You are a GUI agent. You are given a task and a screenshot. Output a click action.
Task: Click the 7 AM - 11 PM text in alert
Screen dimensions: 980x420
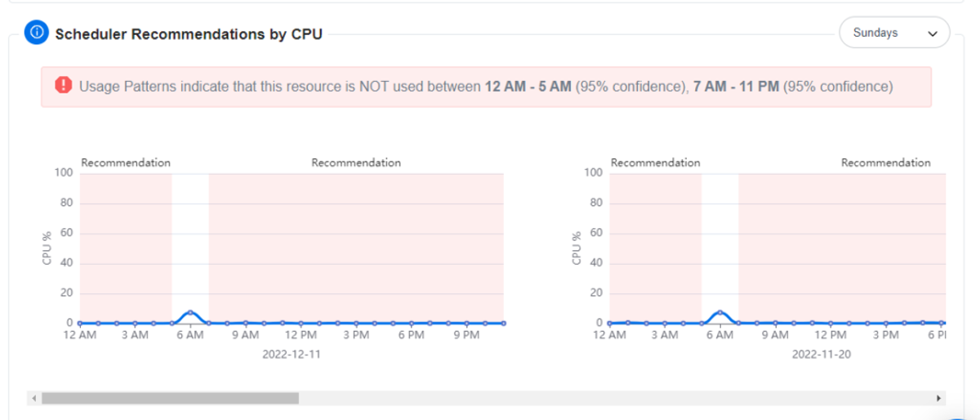click(x=736, y=86)
